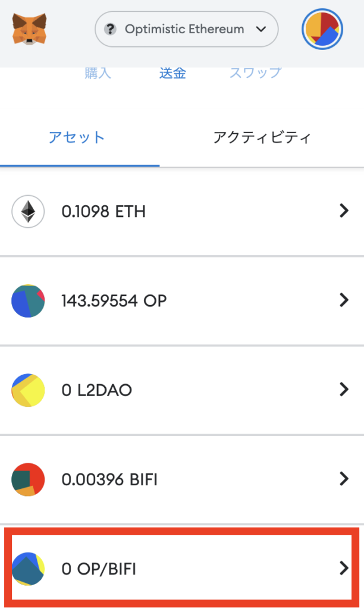Open the スワップ option

tap(255, 73)
